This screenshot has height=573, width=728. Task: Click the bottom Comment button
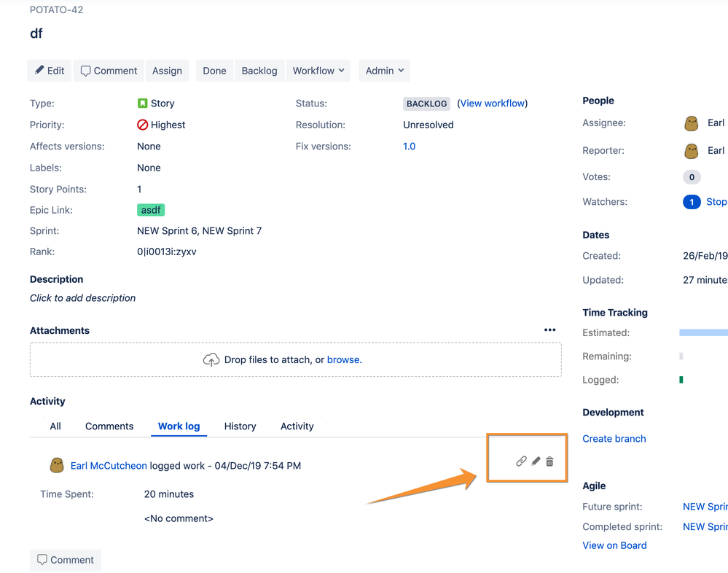pos(66,560)
